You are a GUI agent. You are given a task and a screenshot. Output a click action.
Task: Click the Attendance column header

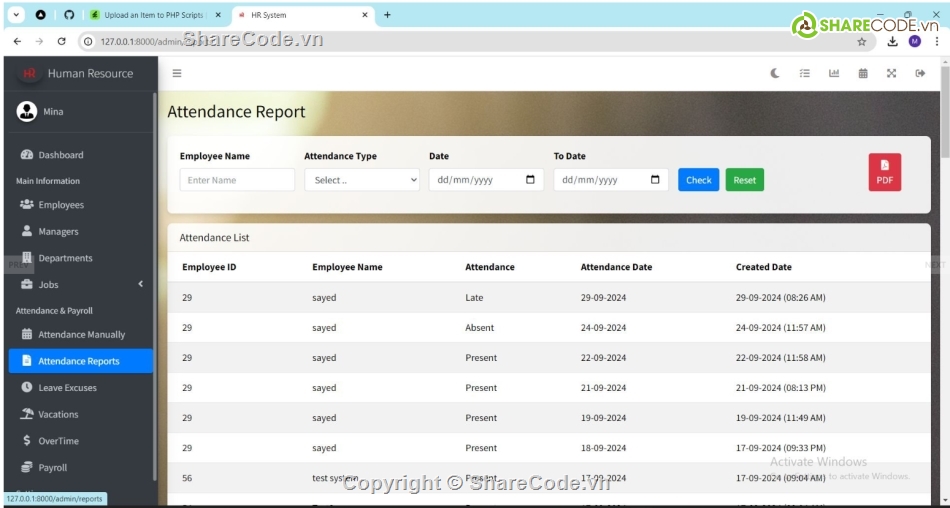pyautogui.click(x=490, y=267)
